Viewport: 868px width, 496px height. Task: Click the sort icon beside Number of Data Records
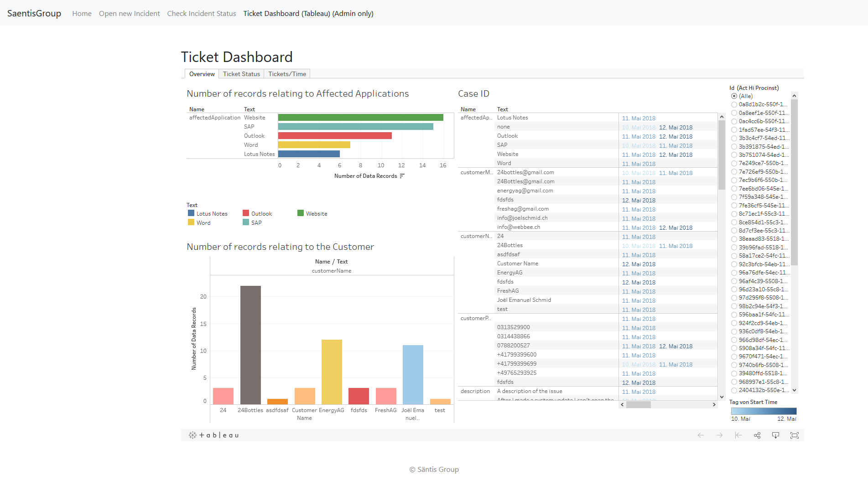[x=402, y=176]
